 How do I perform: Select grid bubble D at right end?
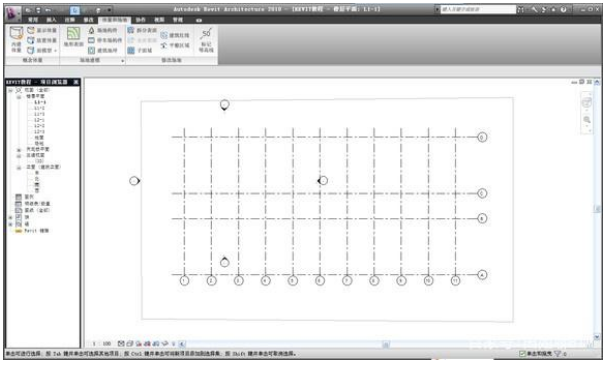[482, 137]
